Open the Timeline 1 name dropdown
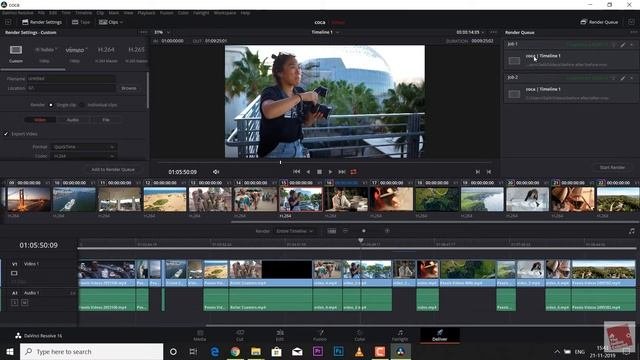Viewport: 640px width, 360px height. [x=325, y=32]
